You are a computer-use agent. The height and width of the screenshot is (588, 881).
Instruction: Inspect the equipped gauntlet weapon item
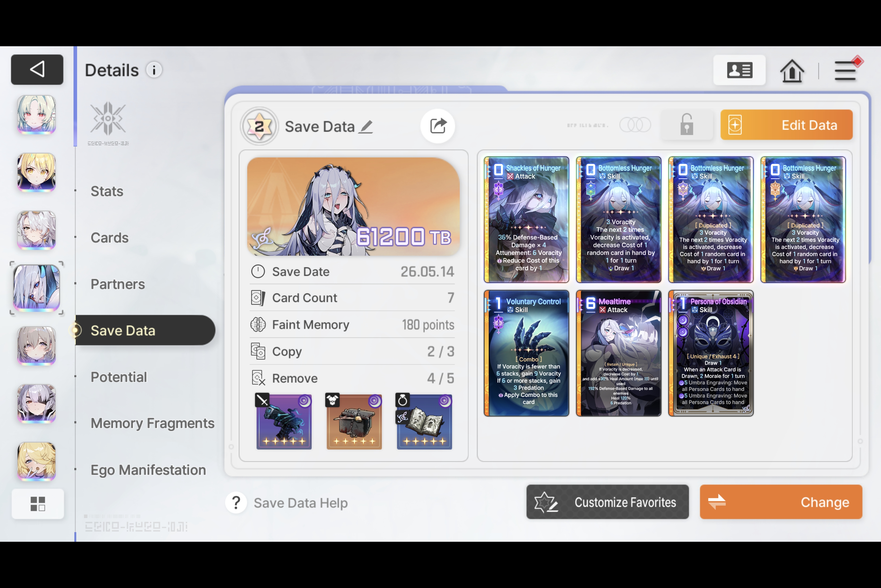(284, 421)
